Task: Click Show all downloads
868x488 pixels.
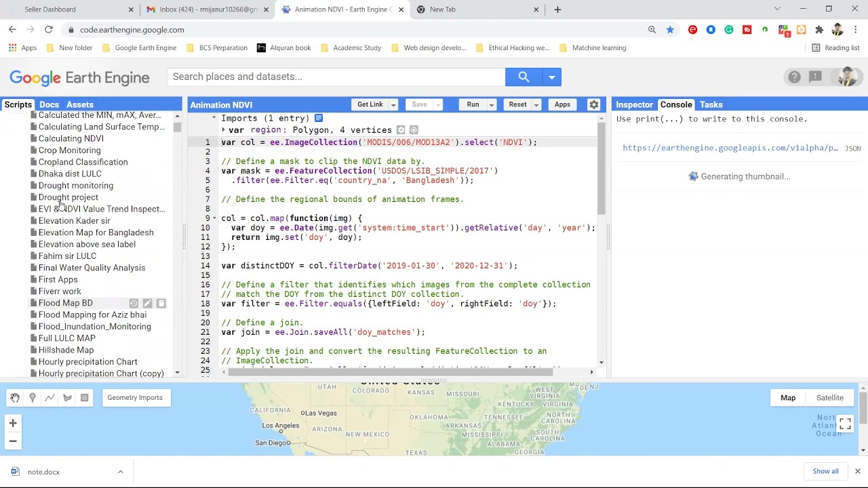Action: point(825,472)
